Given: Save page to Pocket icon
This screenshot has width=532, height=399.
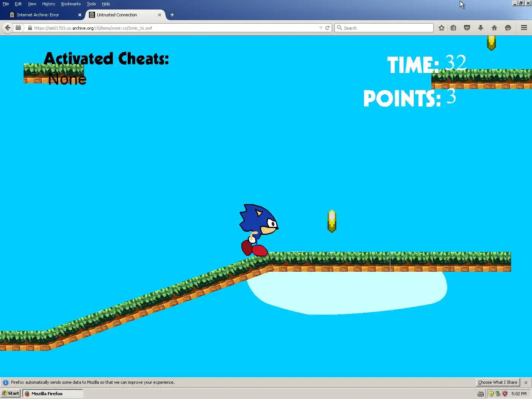Looking at the screenshot, I should [x=467, y=28].
